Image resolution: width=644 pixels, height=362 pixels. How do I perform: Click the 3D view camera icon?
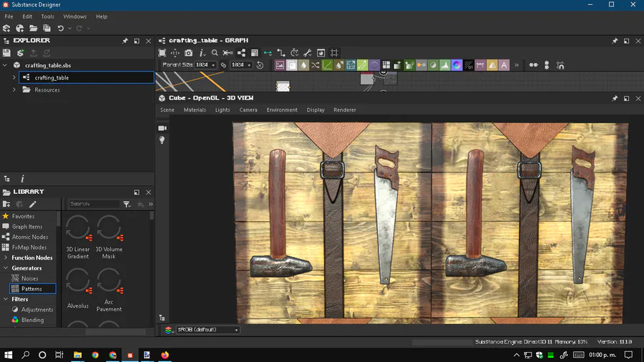pos(162,127)
